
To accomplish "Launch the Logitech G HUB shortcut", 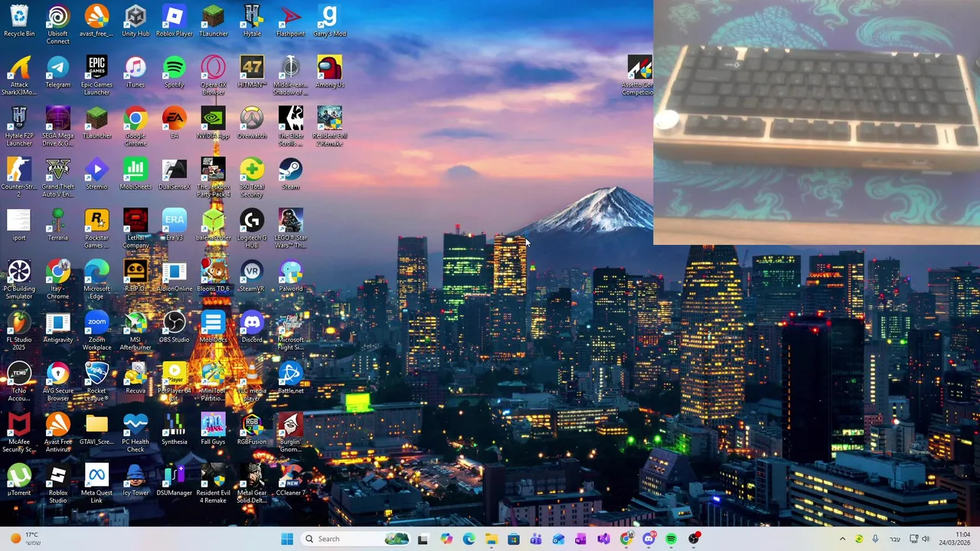I will [252, 228].
